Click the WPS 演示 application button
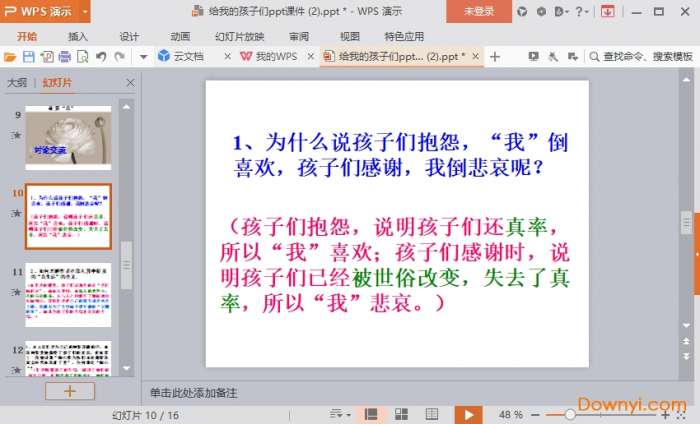This screenshot has height=424, width=700. point(38,11)
